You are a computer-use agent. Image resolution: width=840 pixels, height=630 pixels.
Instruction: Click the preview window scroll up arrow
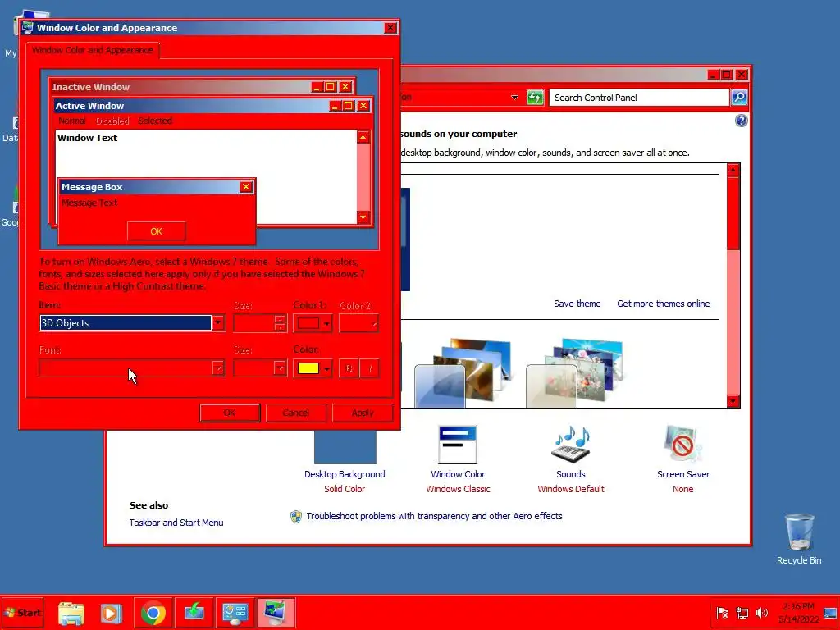point(363,137)
